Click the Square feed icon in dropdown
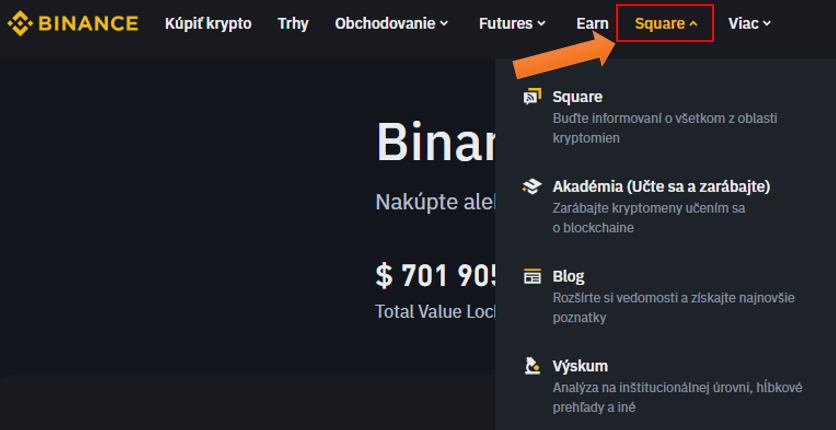Image resolution: width=836 pixels, height=430 pixels. click(532, 97)
